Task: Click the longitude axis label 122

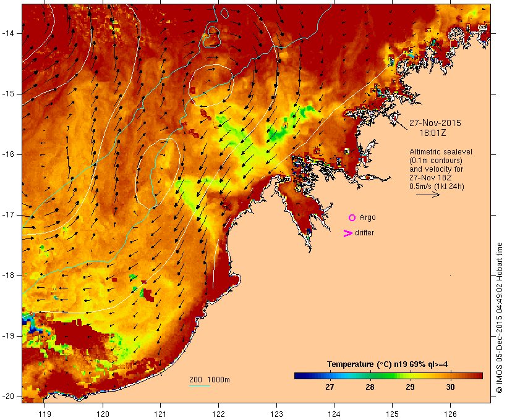Action: pos(219,414)
